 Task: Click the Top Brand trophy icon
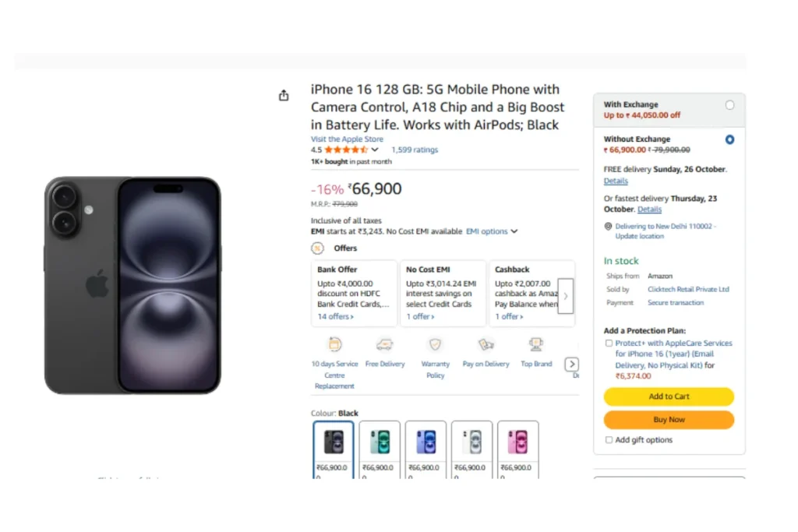tap(536, 344)
